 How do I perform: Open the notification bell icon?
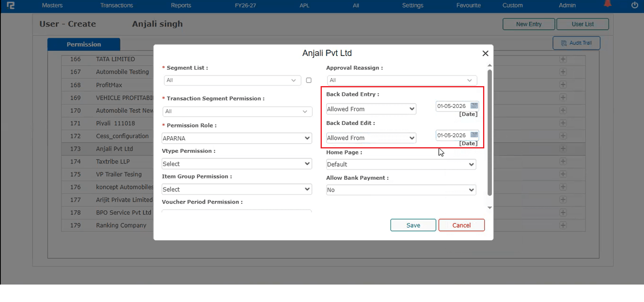click(608, 4)
